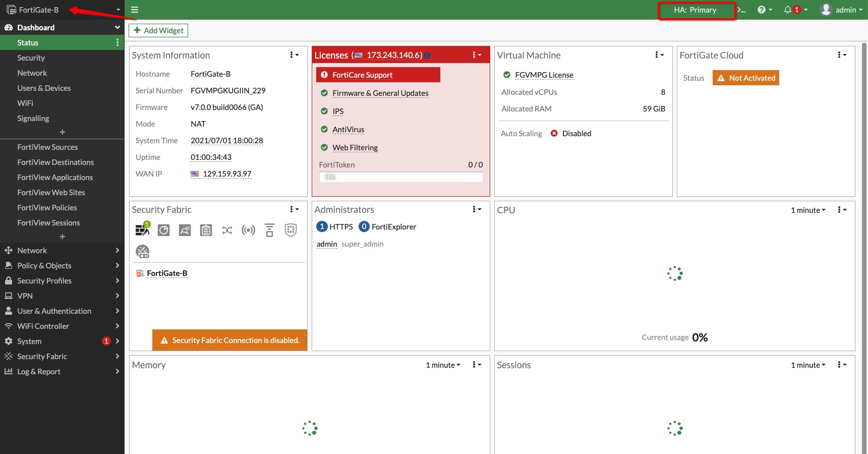This screenshot has width=868, height=454.
Task: Open the FortiGate Cloud widget menu
Action: (842, 55)
